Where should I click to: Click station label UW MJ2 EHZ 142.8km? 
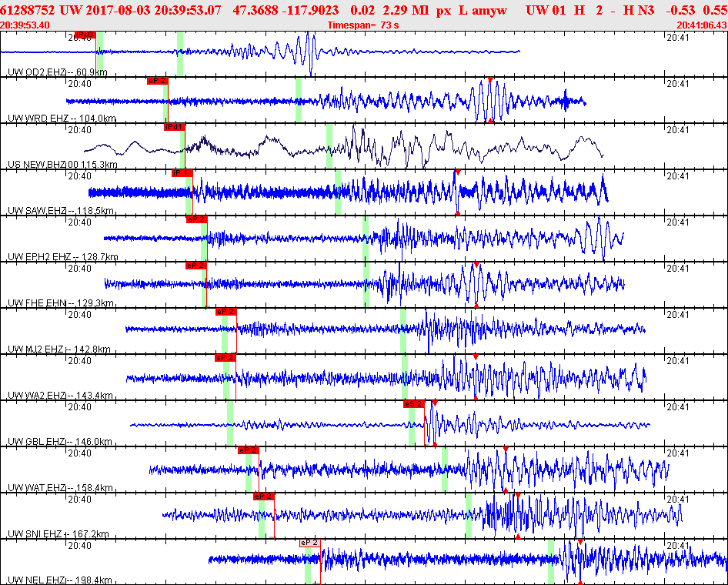point(59,349)
